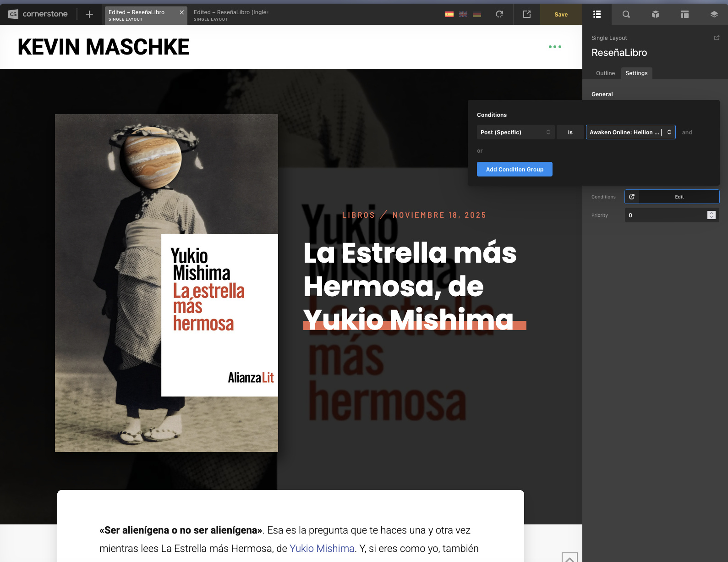Click the search magnifier icon

tap(626, 14)
